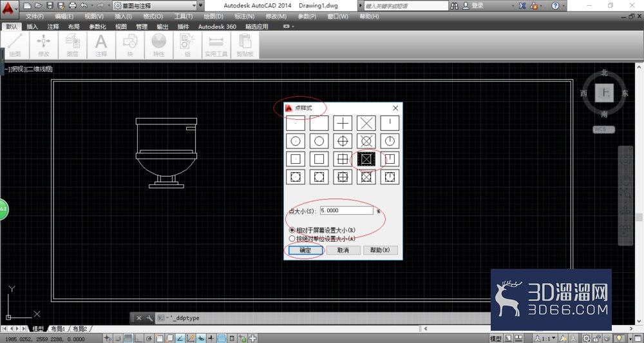
Task: Open the Layers (图层) ribbon panel
Action: [x=72, y=45]
